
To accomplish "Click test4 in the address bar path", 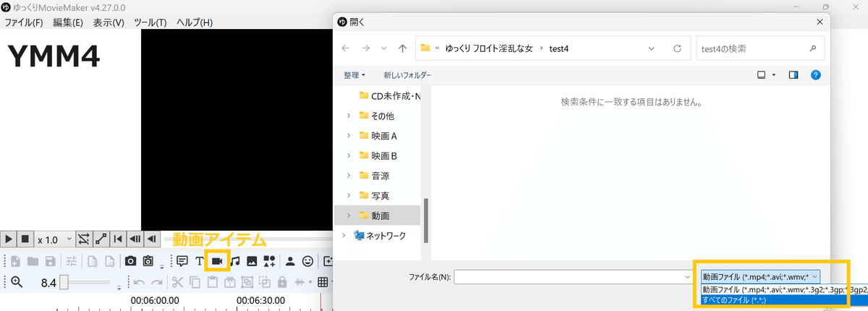I will [560, 48].
